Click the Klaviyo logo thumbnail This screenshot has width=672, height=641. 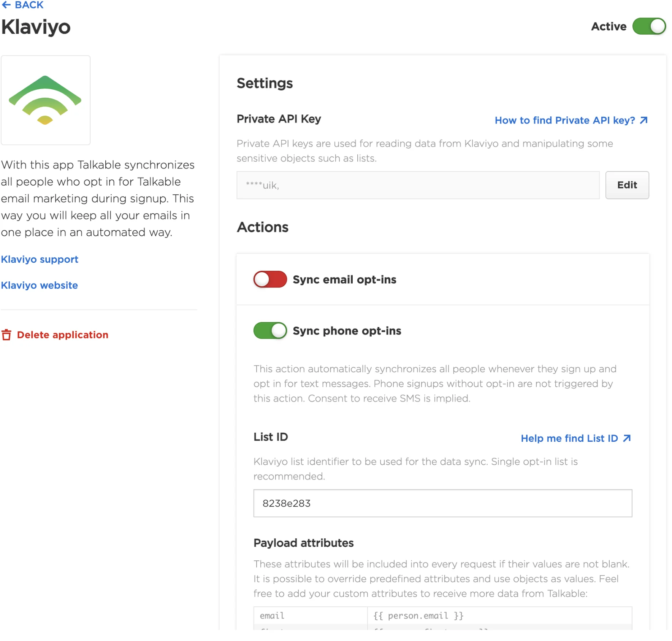coord(46,100)
